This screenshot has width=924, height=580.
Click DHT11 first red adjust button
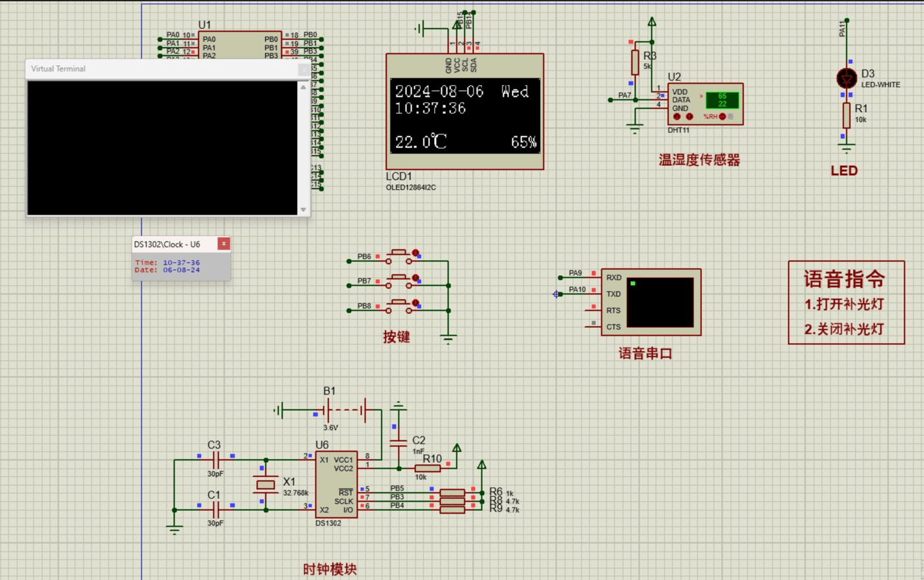677,117
